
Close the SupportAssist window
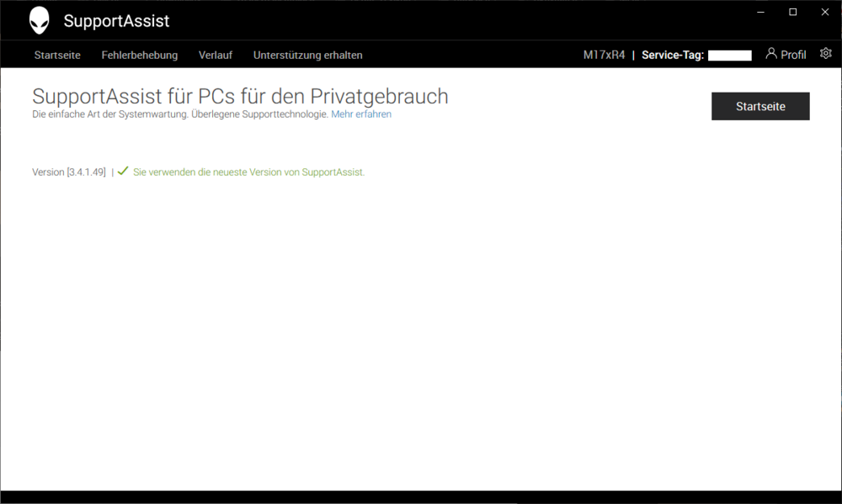point(824,12)
